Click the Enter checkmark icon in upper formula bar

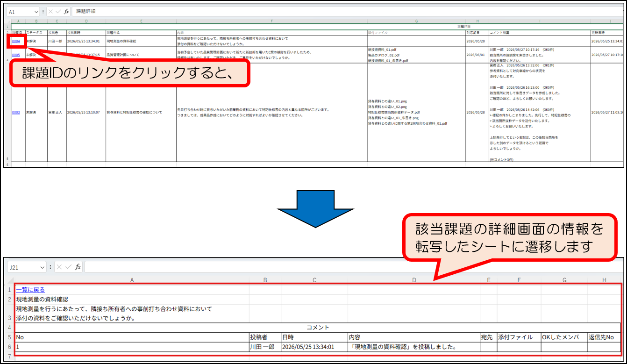(x=58, y=11)
